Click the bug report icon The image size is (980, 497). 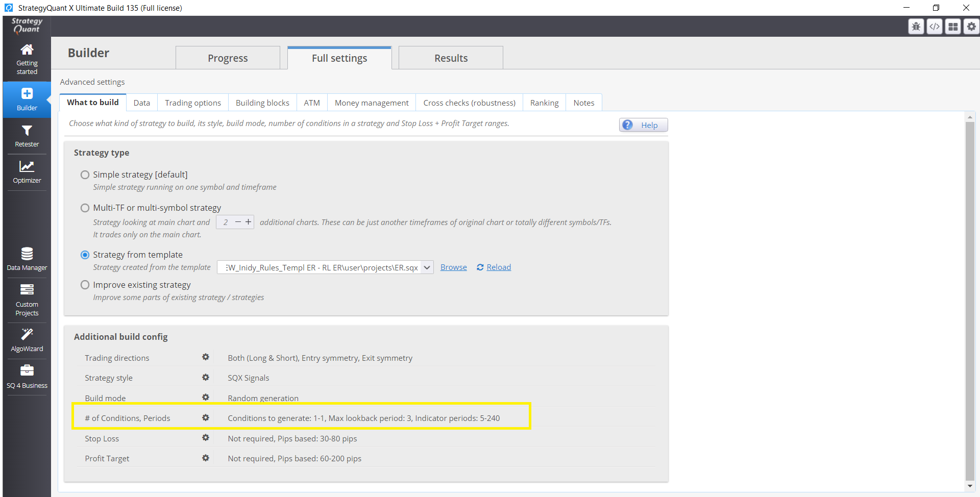coord(916,27)
